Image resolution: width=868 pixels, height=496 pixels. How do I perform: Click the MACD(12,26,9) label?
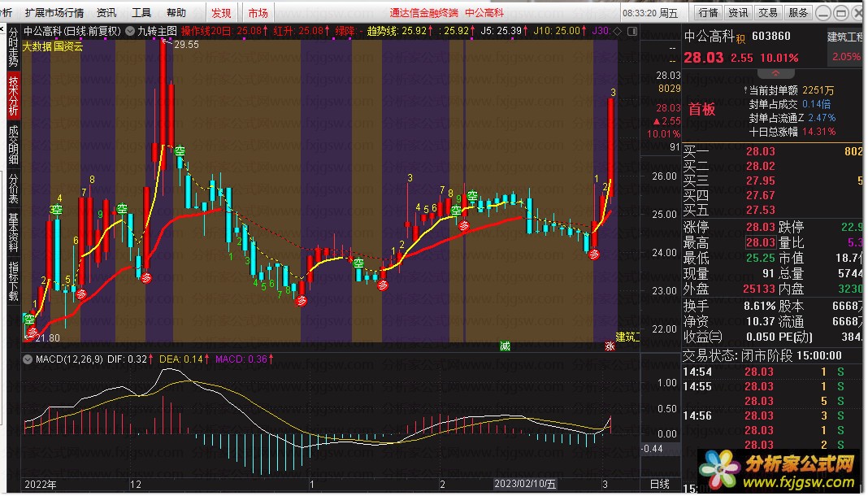coord(69,359)
